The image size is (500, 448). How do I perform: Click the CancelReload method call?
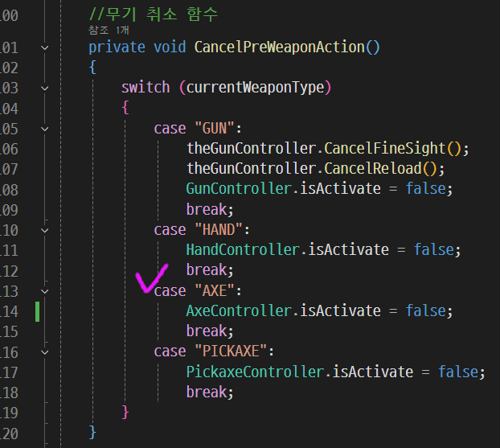coord(373,168)
